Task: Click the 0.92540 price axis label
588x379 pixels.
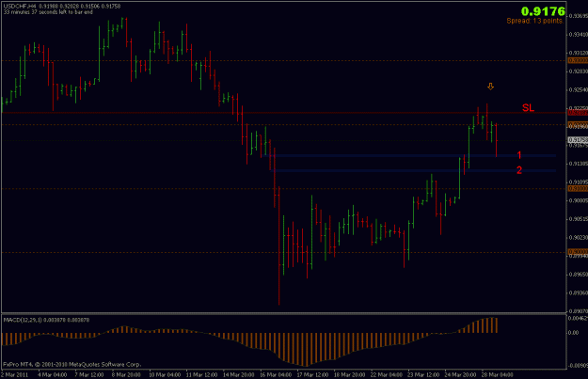Action: 579,89
